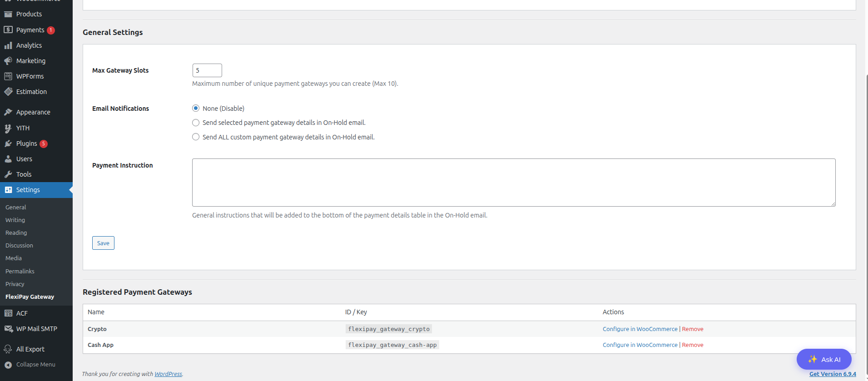Screen dimensions: 868x381
Task: Go to Marketing menu item
Action: coord(31,61)
